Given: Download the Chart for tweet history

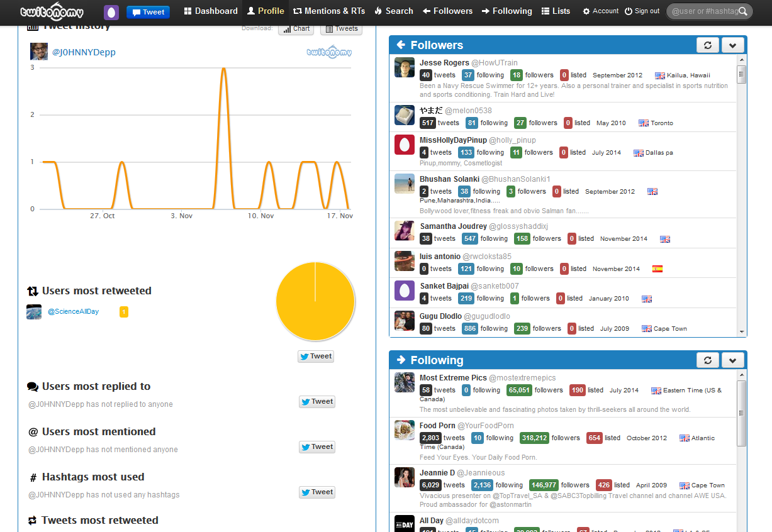Looking at the screenshot, I should point(296,29).
